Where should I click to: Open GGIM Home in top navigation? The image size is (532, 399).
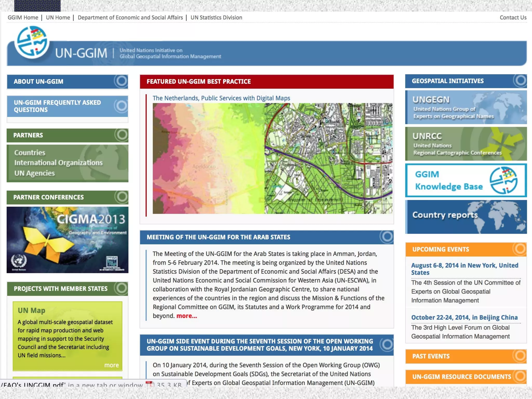[x=23, y=17]
